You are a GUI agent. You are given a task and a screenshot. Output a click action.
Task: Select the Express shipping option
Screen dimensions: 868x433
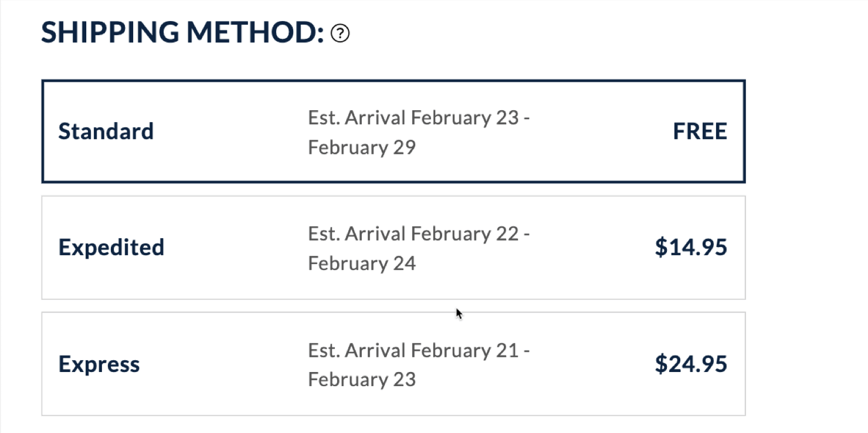393,363
